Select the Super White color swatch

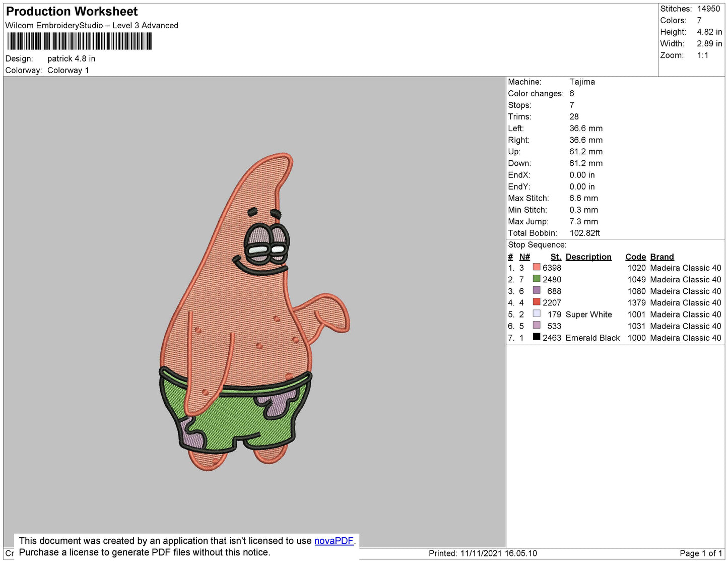(x=537, y=314)
